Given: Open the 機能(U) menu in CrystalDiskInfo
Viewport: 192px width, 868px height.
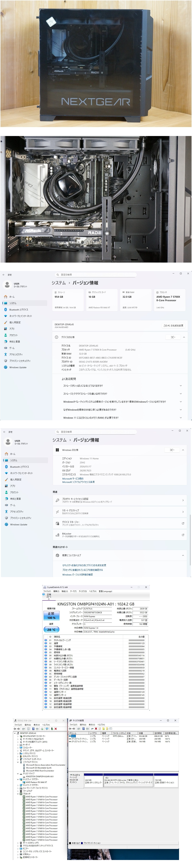Looking at the screenshot, I should pos(65,591).
